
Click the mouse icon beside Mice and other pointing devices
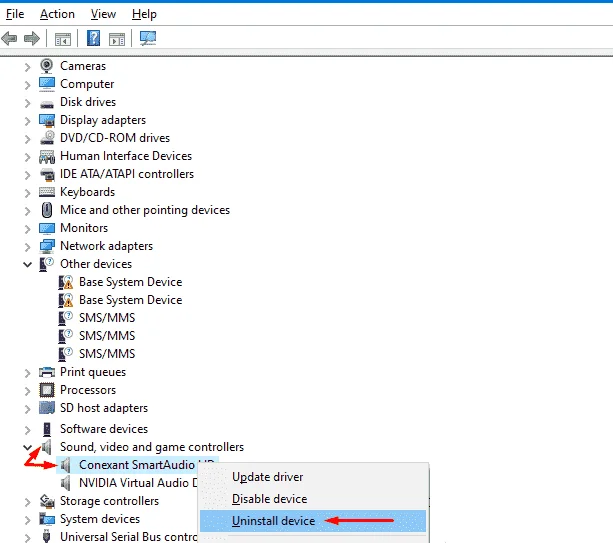coord(47,210)
